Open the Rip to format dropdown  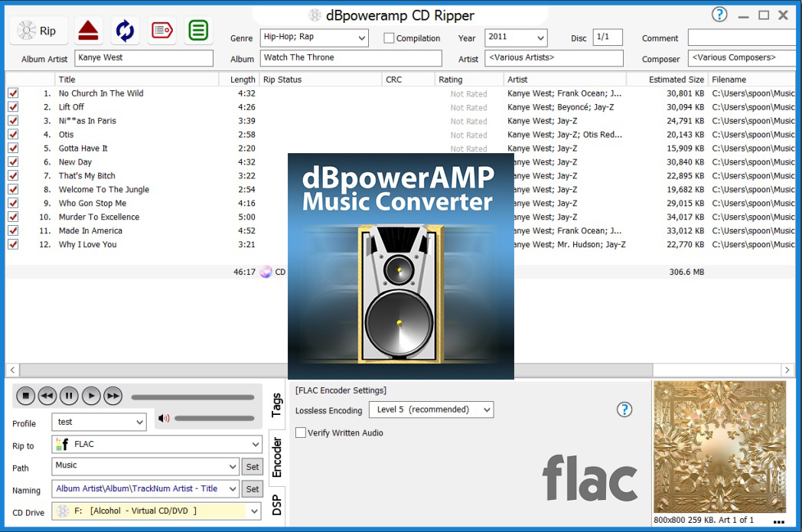(x=256, y=445)
